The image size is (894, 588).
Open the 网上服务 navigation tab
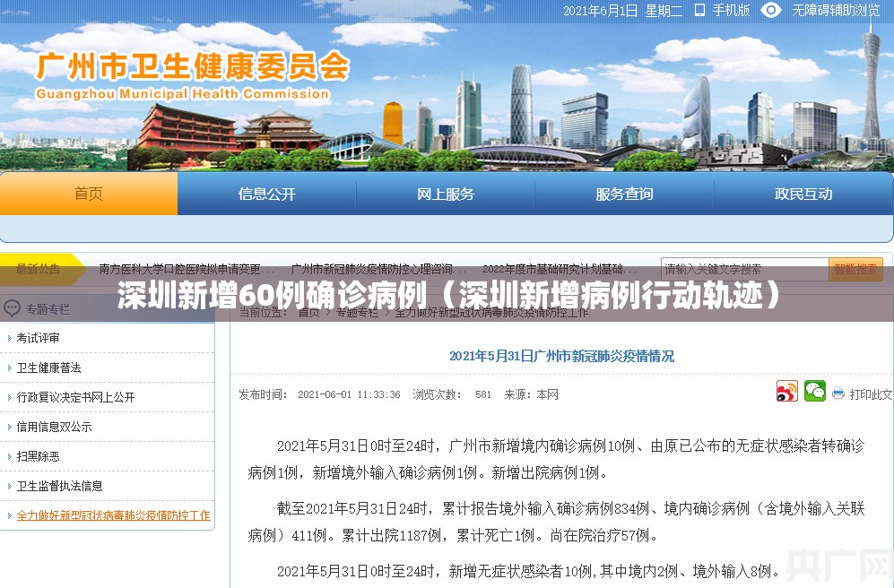(446, 194)
